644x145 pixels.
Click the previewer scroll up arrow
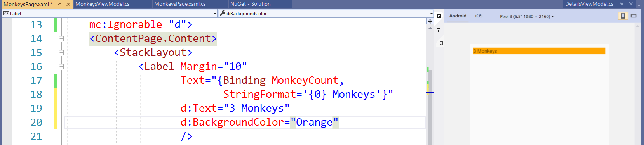click(637, 26)
